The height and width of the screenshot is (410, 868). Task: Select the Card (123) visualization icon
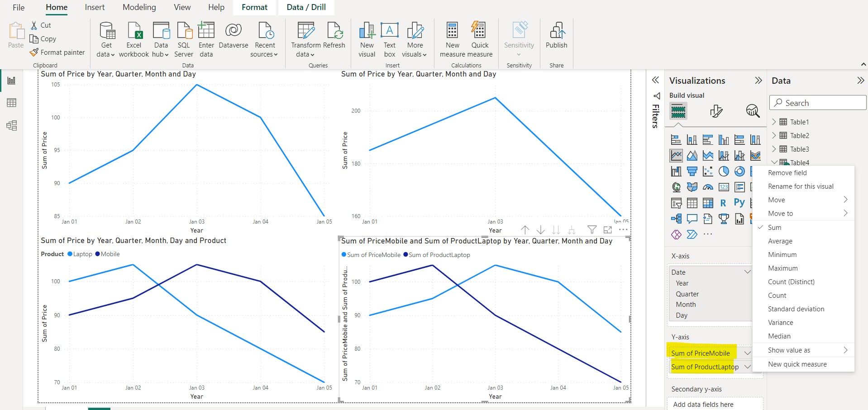pyautogui.click(x=724, y=187)
